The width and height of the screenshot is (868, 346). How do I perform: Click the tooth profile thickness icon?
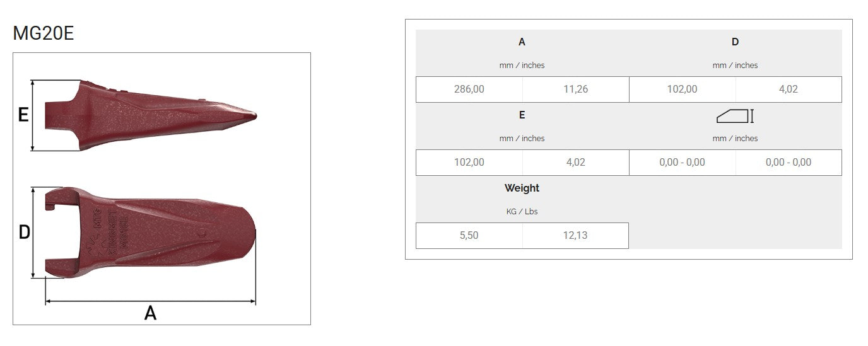[735, 116]
